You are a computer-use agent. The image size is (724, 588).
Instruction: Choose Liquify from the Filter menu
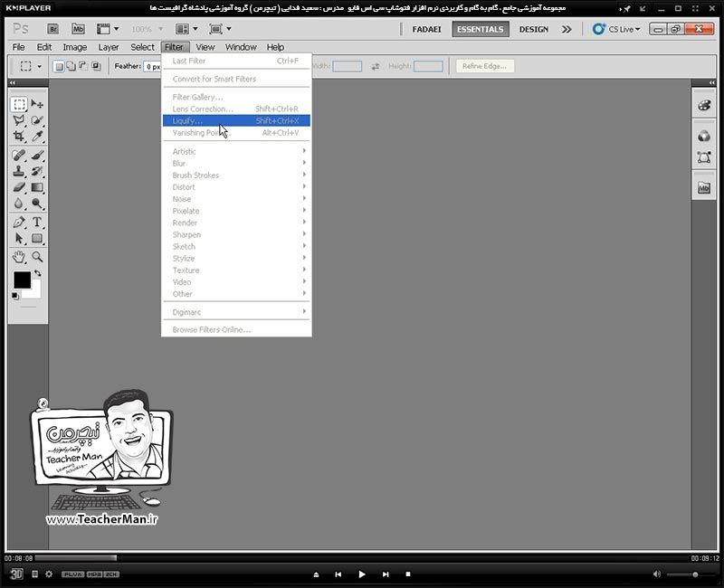pyautogui.click(x=236, y=121)
